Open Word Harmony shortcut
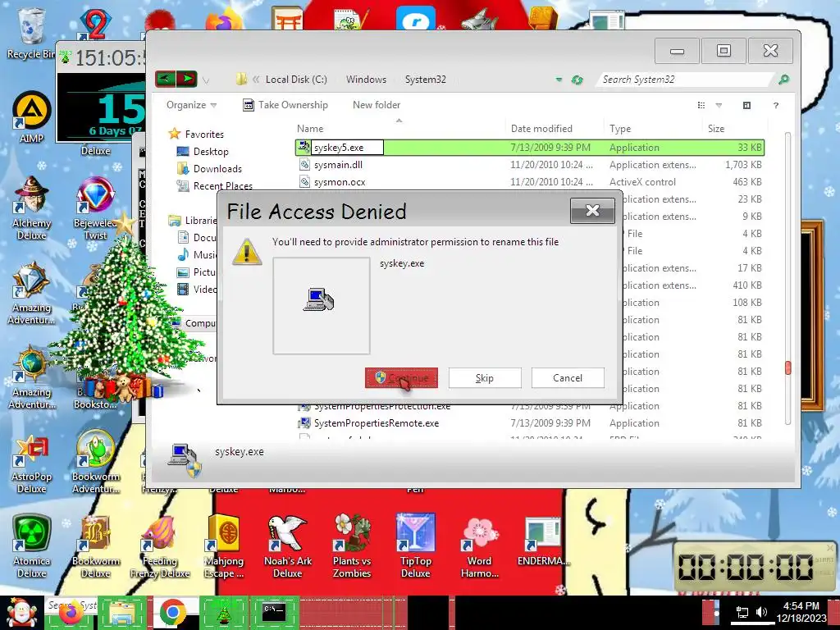 479,546
